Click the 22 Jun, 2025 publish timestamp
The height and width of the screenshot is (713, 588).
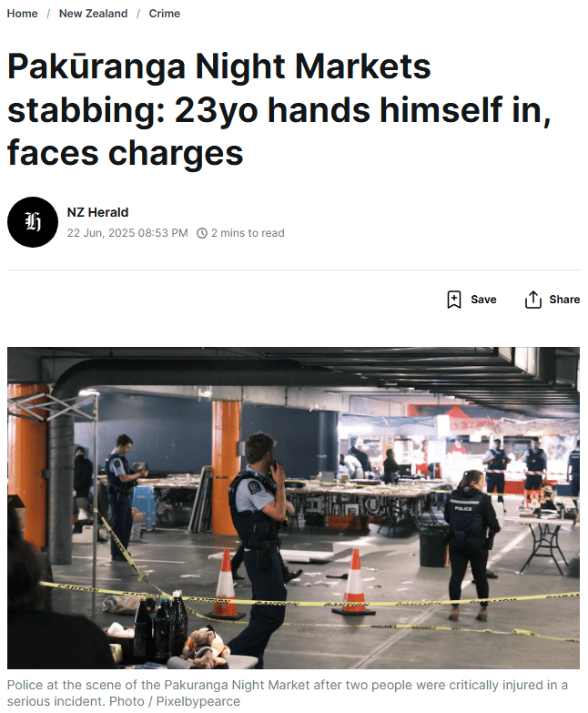click(x=127, y=233)
